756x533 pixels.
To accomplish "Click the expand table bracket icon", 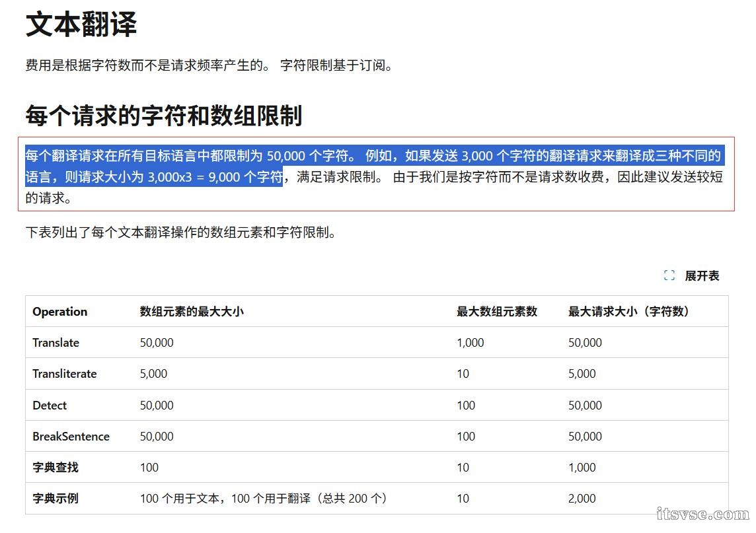I will (x=668, y=275).
